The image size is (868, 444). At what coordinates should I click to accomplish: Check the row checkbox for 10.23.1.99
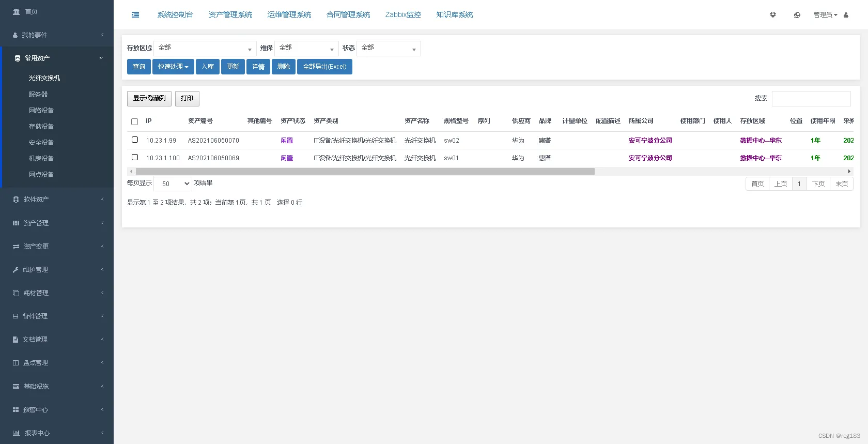click(135, 140)
